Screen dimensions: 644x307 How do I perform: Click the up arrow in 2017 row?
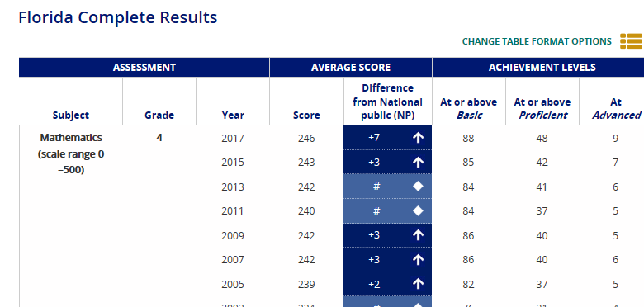[418, 138]
